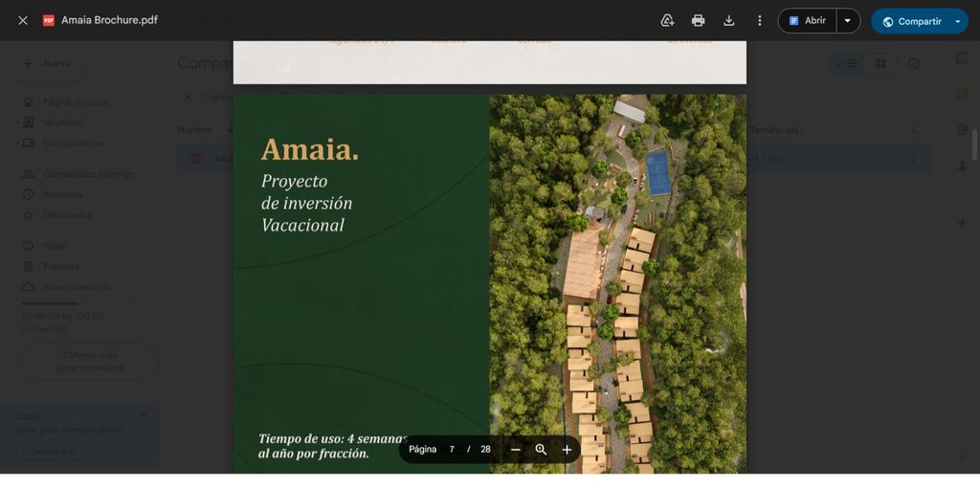
Task: Open Calendar icon in side panel
Action: click(962, 58)
